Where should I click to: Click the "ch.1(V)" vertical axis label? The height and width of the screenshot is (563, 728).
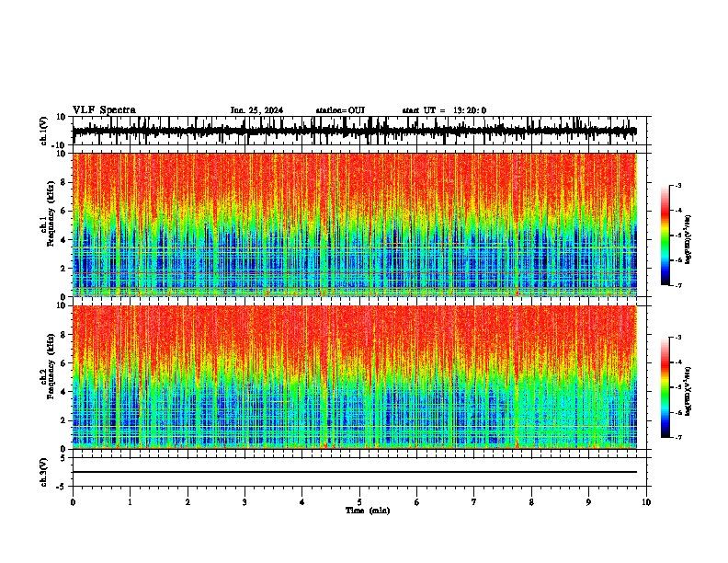click(x=44, y=131)
